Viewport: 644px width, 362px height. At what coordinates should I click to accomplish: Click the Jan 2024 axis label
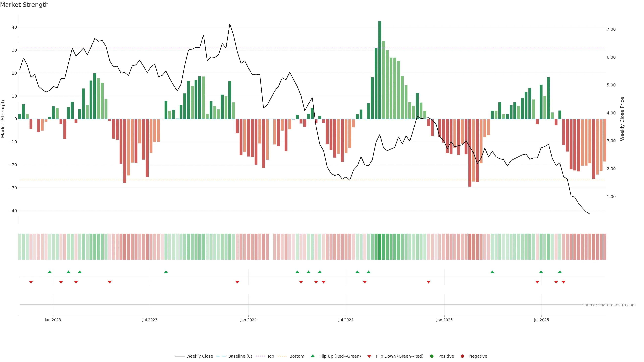pos(248,320)
